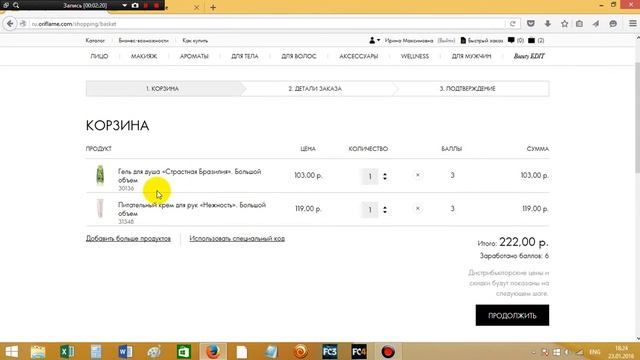The width and height of the screenshot is (640, 360).
Task: Open the ДЛЯ ТЕЛА category menu
Action: tap(245, 56)
